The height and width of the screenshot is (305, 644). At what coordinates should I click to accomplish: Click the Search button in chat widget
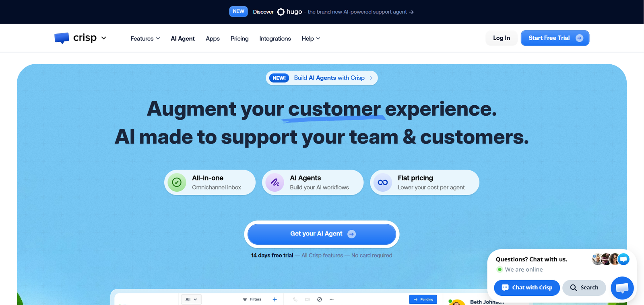pyautogui.click(x=584, y=288)
